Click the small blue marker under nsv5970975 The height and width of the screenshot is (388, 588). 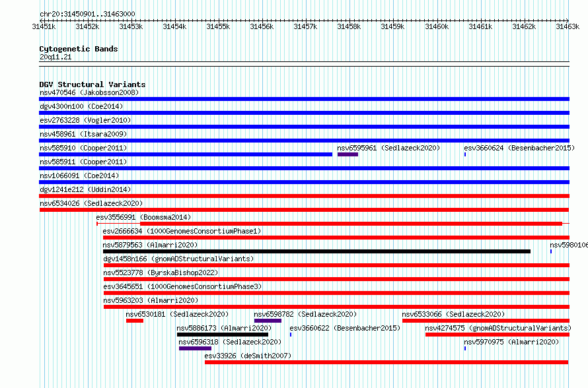click(465, 348)
